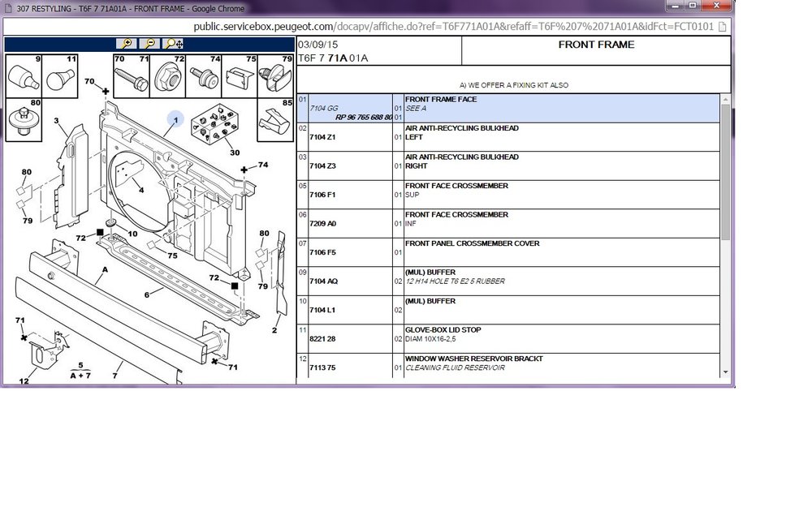Select the zoom-and-pan magnifier tool
Viewport: 812px width, 520px height.
pyautogui.click(x=173, y=44)
